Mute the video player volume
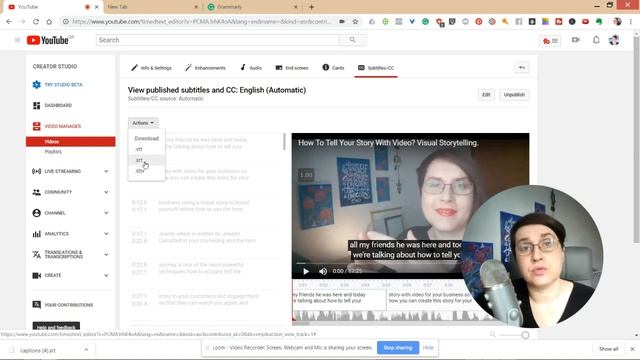This screenshot has width=640, height=360. click(323, 271)
